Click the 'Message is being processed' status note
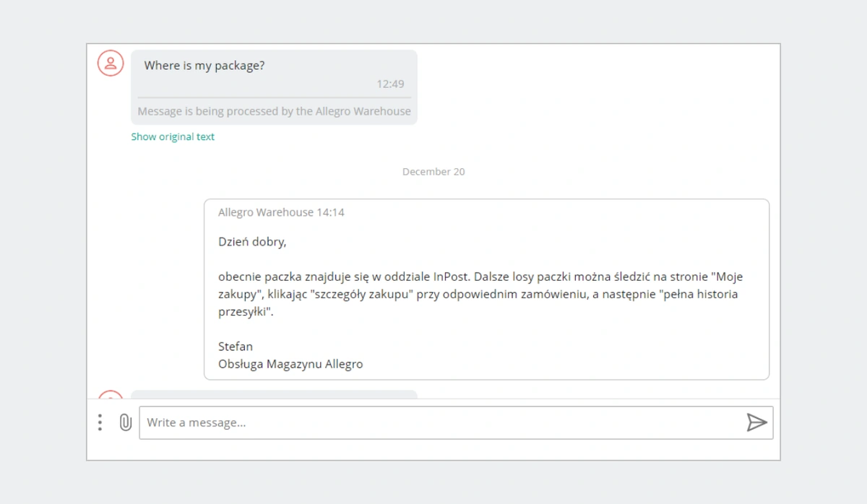 click(274, 111)
